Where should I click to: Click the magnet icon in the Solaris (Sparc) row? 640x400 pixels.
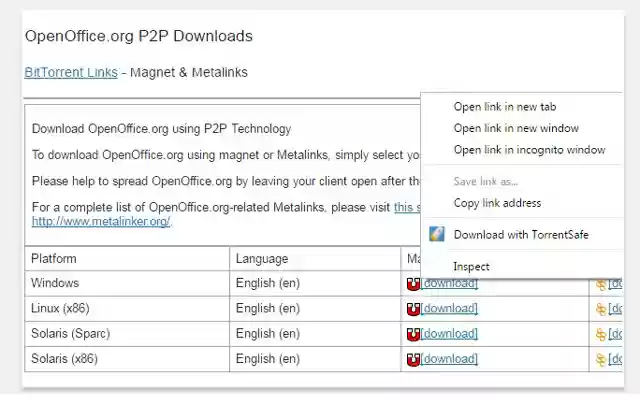(413, 335)
